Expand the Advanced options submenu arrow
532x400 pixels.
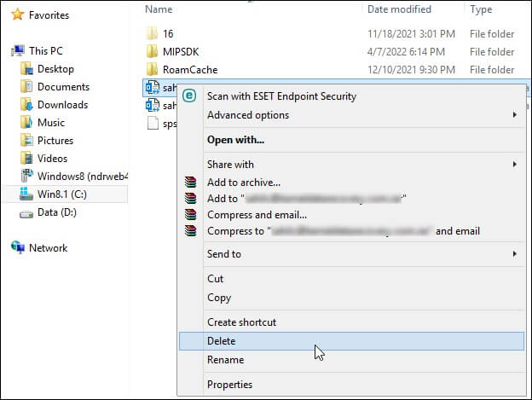point(514,115)
